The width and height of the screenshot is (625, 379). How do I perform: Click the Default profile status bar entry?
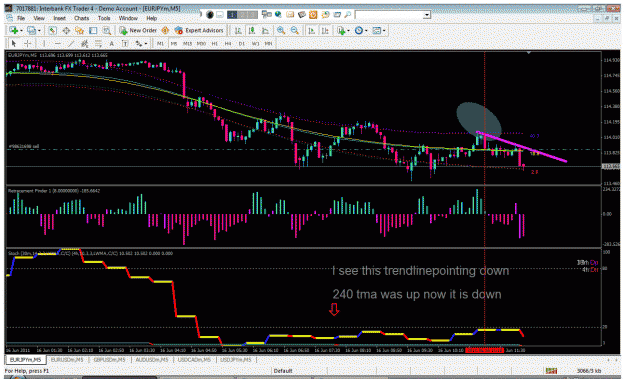point(283,371)
